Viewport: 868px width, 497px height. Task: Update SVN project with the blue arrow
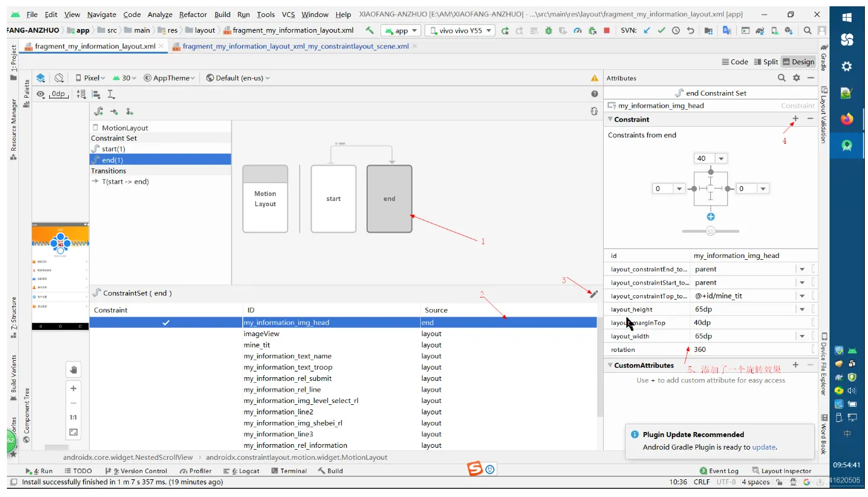tap(647, 30)
